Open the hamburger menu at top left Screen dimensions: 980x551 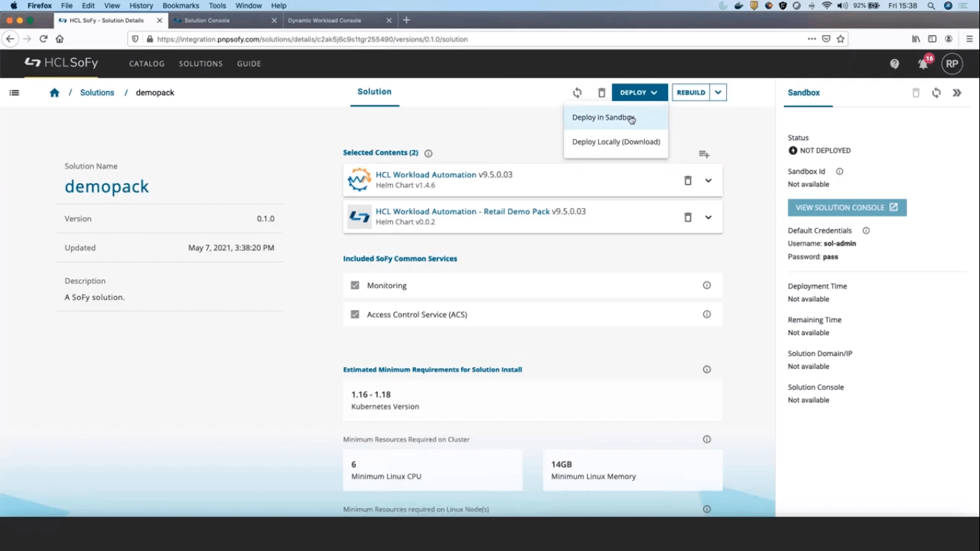[14, 93]
